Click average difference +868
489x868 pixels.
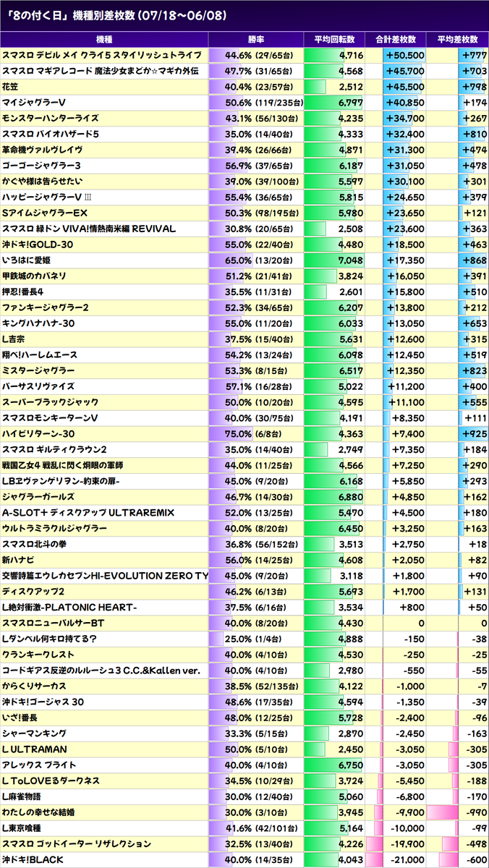[x=474, y=260]
